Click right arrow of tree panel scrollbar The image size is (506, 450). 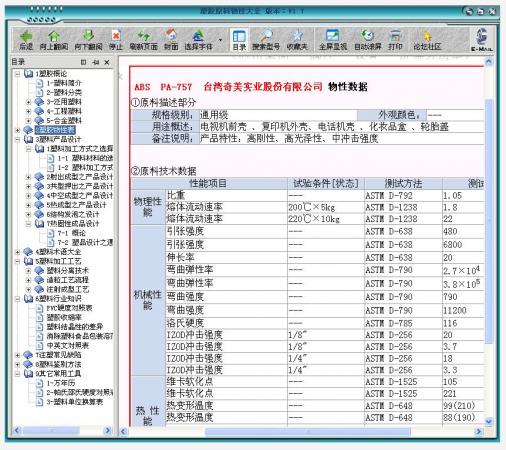pyautogui.click(x=108, y=431)
